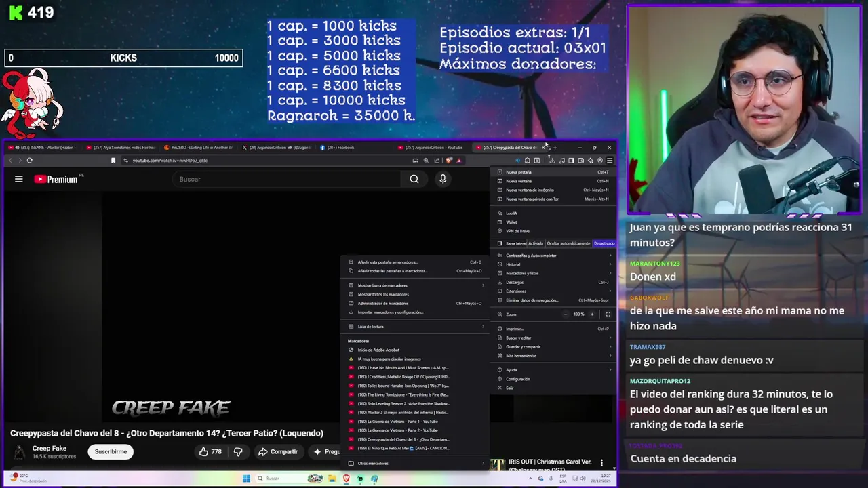
Task: Expand Historial submenu
Action: click(554, 264)
